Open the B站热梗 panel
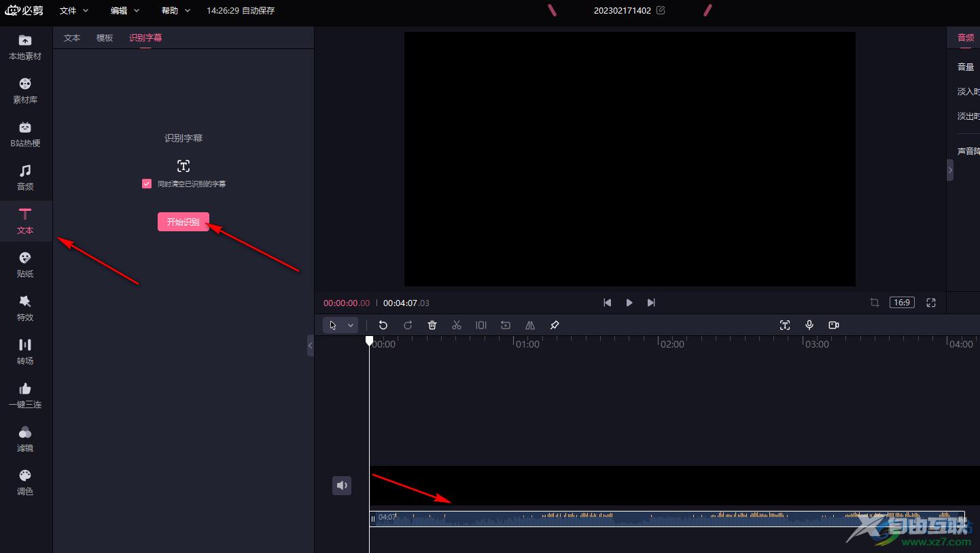Viewport: 980px width, 553px height. pyautogui.click(x=25, y=135)
